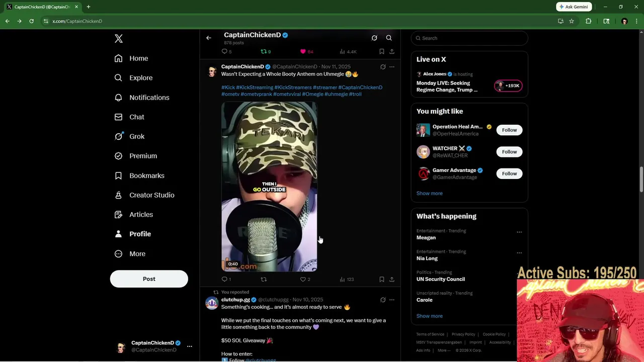This screenshot has width=644, height=362.
Task: Repost the Booty Anthem post
Action: tap(264, 279)
